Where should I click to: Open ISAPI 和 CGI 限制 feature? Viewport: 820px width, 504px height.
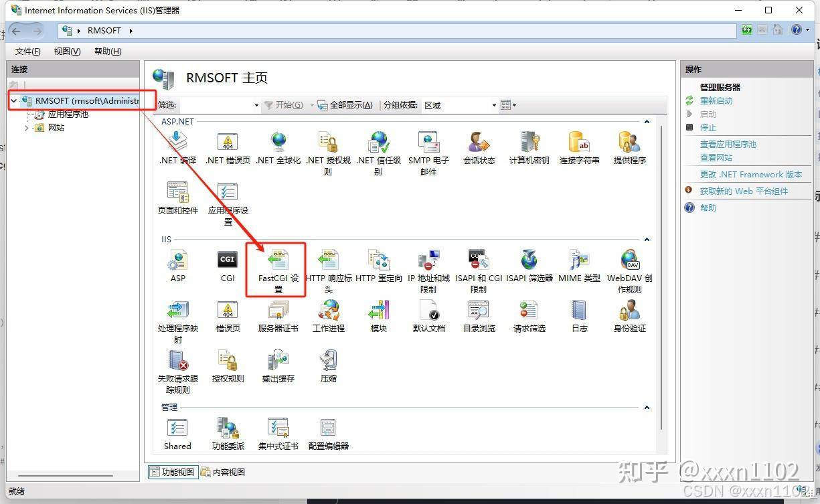(x=479, y=270)
